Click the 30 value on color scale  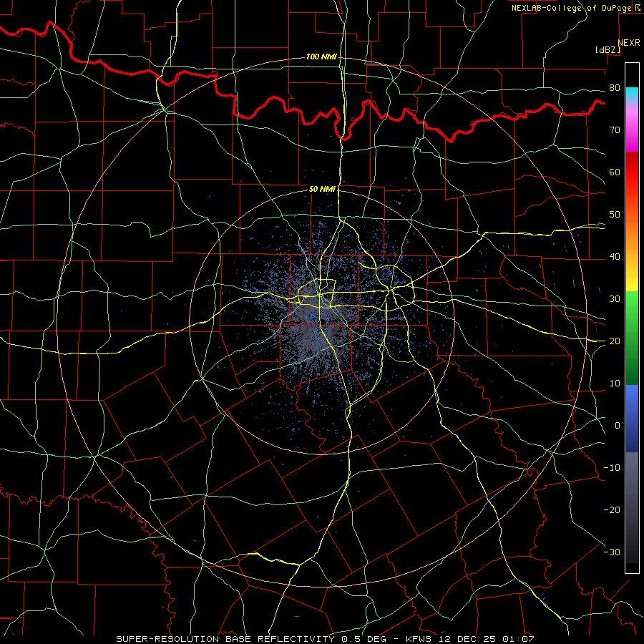tap(615, 299)
